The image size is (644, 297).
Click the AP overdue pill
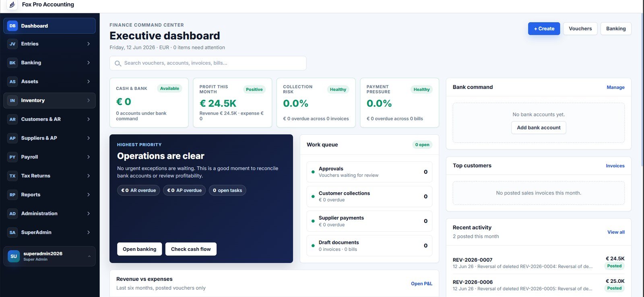(x=184, y=190)
